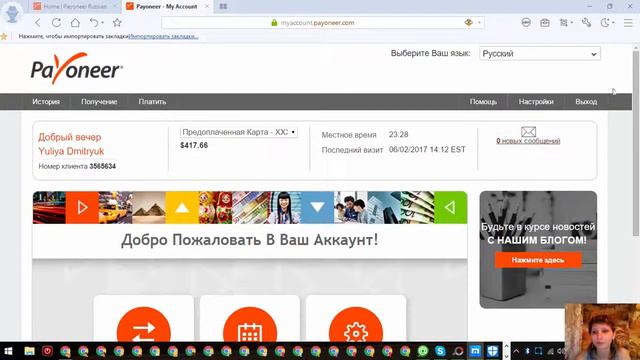The image size is (640, 360).
Task: Click Выход to log out
Action: [586, 102]
